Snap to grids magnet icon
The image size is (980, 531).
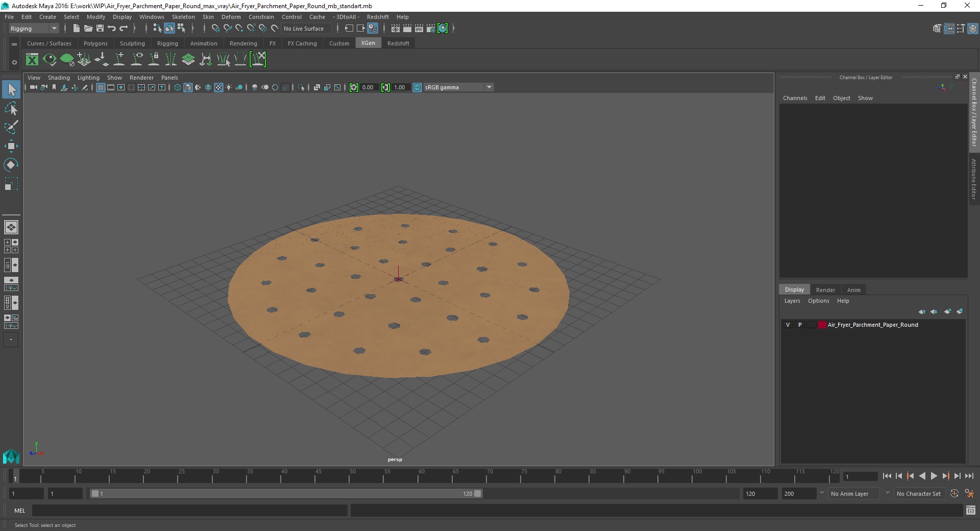[216, 29]
